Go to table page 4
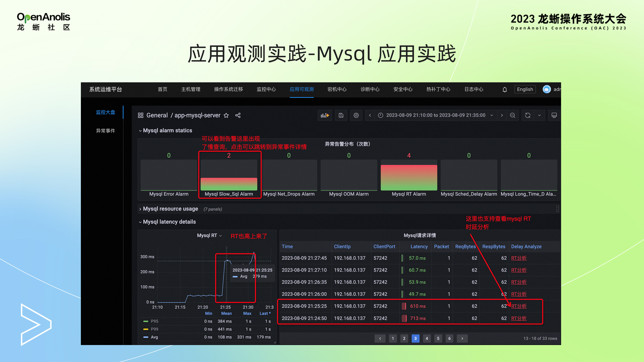 pyautogui.click(x=427, y=338)
